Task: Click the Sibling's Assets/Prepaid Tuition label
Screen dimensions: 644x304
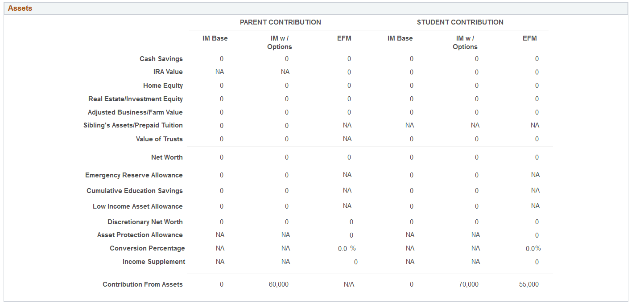Action: (x=134, y=125)
